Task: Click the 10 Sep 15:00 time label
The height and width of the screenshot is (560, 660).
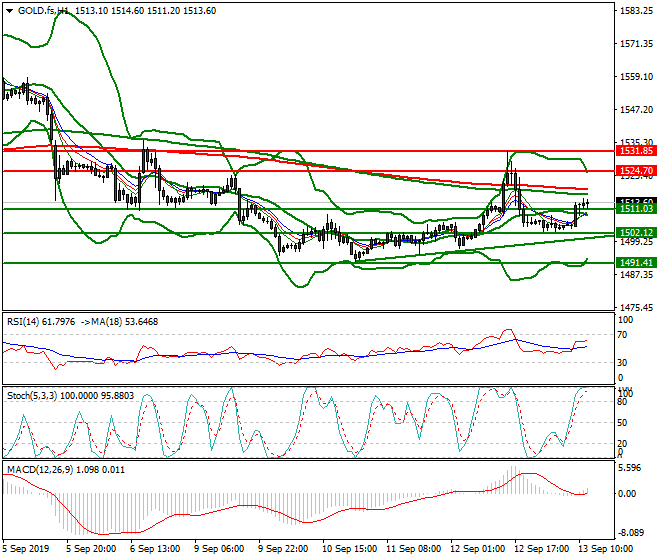Action: pyautogui.click(x=350, y=549)
